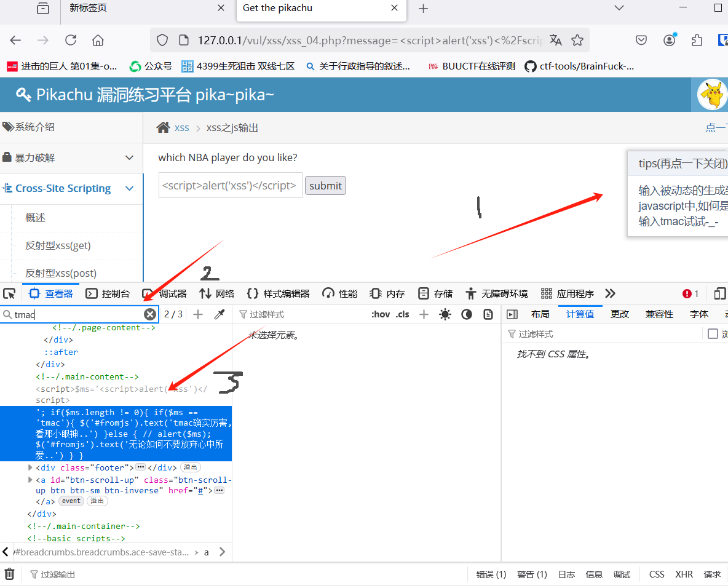728x588 pixels.
Task: Click the event badge on anchor
Action: point(71,501)
